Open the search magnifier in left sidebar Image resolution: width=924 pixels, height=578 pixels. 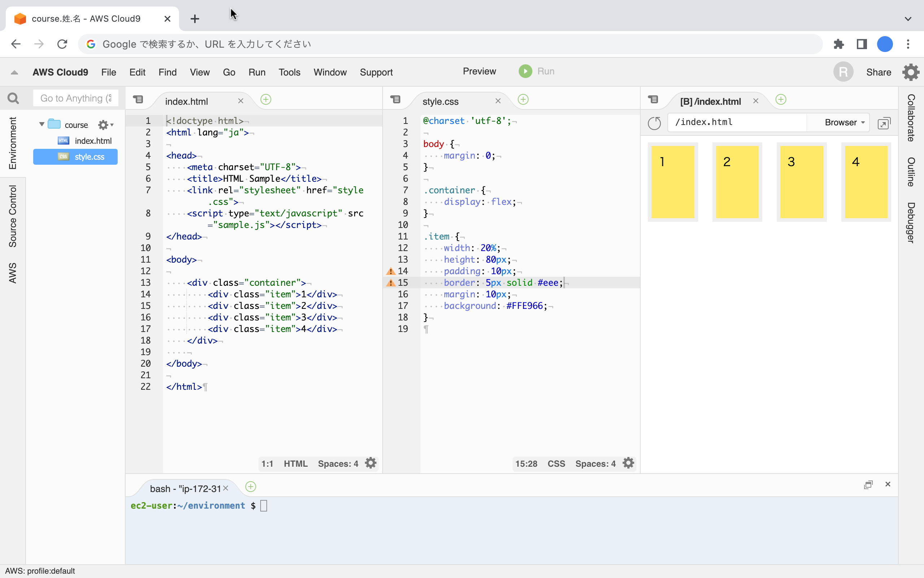tap(13, 98)
